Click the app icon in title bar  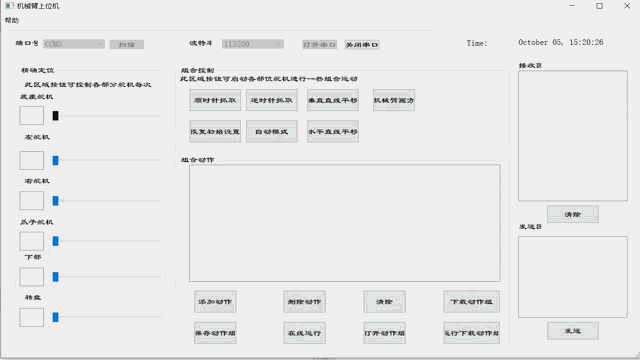(9, 6)
